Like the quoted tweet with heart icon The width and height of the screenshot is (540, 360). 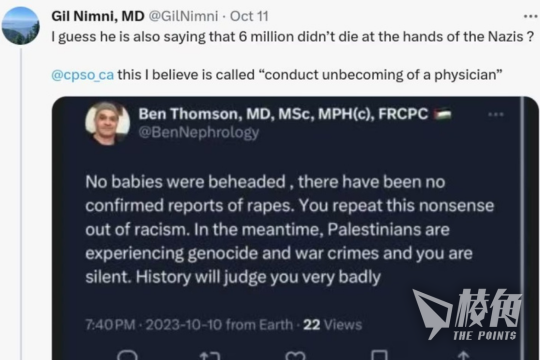(295, 356)
